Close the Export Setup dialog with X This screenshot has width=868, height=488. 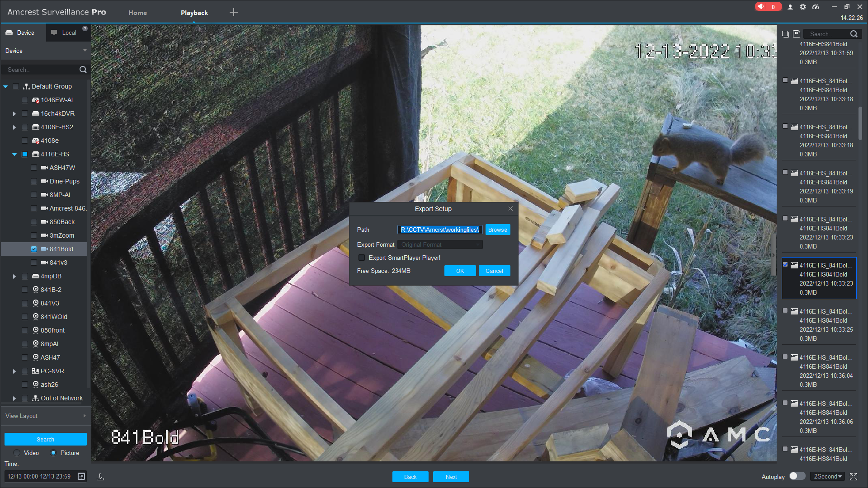click(x=510, y=209)
